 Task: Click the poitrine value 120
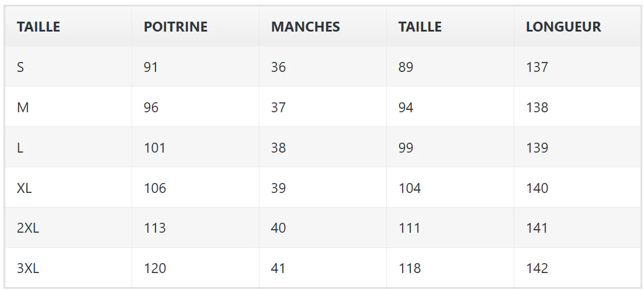pos(155,268)
